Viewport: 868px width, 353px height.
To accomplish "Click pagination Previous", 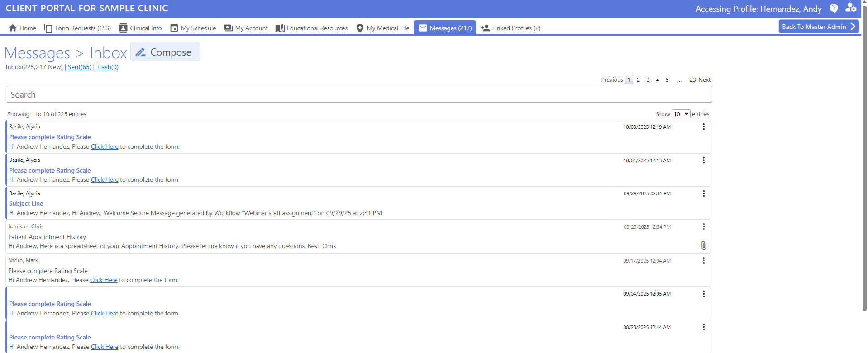I will [612, 80].
